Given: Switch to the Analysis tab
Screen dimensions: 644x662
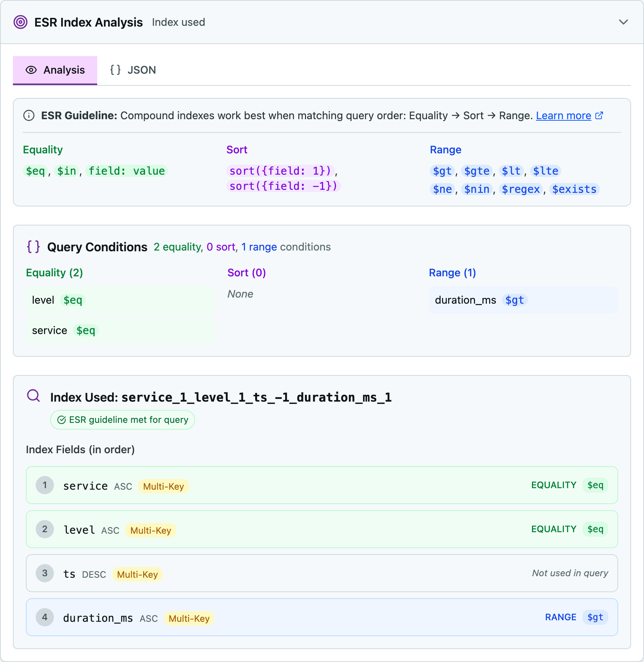Looking at the screenshot, I should pos(55,70).
